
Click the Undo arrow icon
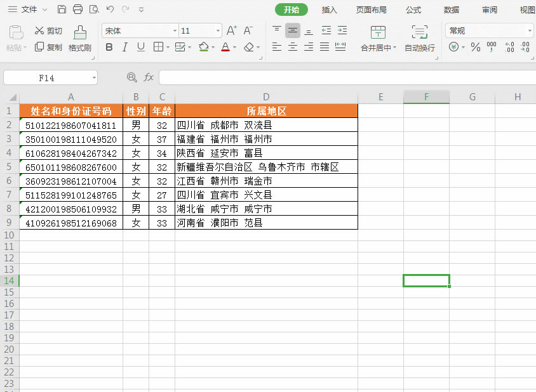[x=110, y=10]
